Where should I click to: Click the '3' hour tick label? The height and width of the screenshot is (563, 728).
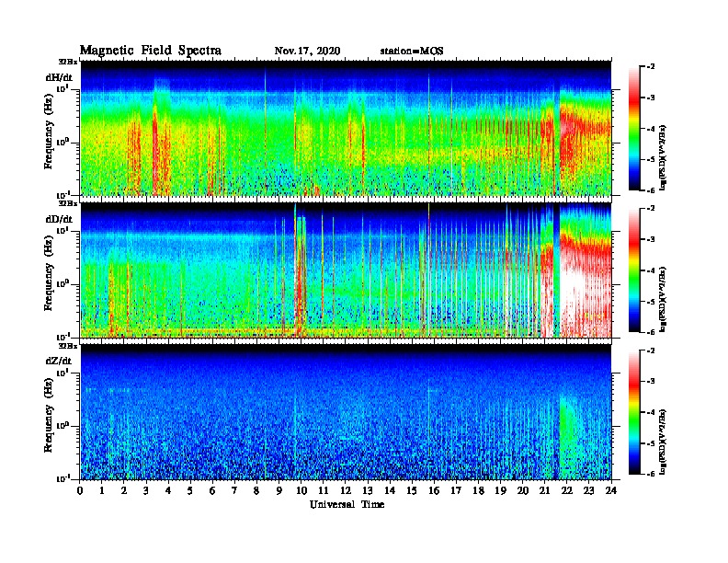[x=146, y=491]
